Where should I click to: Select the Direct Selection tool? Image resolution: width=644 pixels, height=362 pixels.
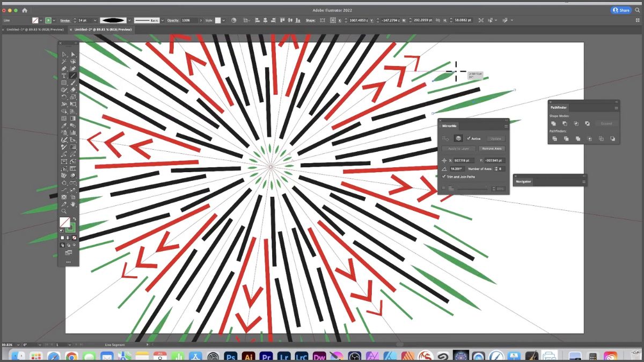(x=74, y=55)
